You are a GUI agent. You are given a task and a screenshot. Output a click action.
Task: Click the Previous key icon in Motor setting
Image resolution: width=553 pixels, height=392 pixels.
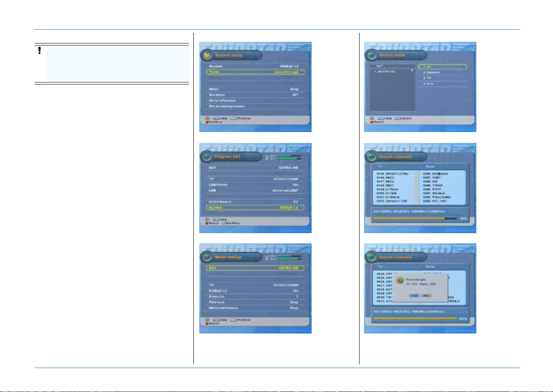click(x=233, y=320)
